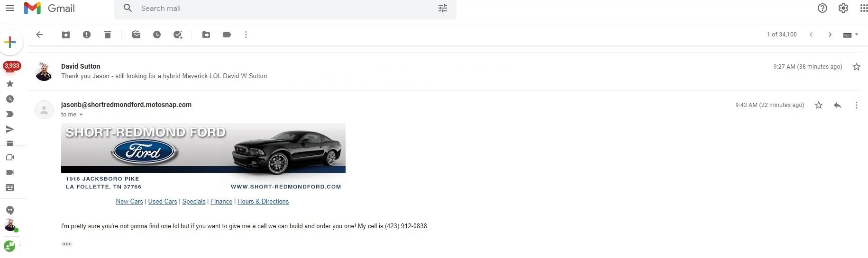This screenshot has height=258, width=868.
Task: Click sidebar profile avatar with green dot
Action: (10, 225)
